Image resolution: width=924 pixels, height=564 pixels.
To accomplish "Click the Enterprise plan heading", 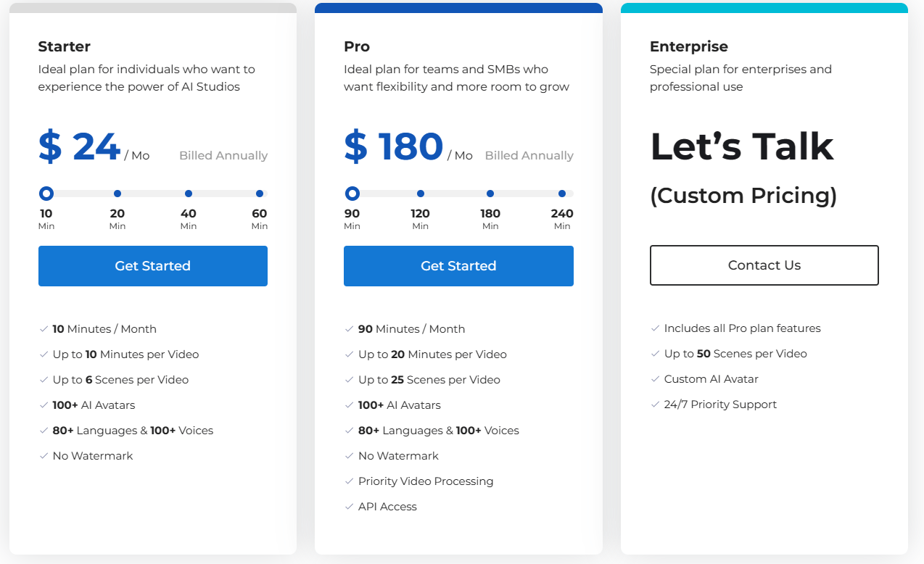I will [x=689, y=46].
